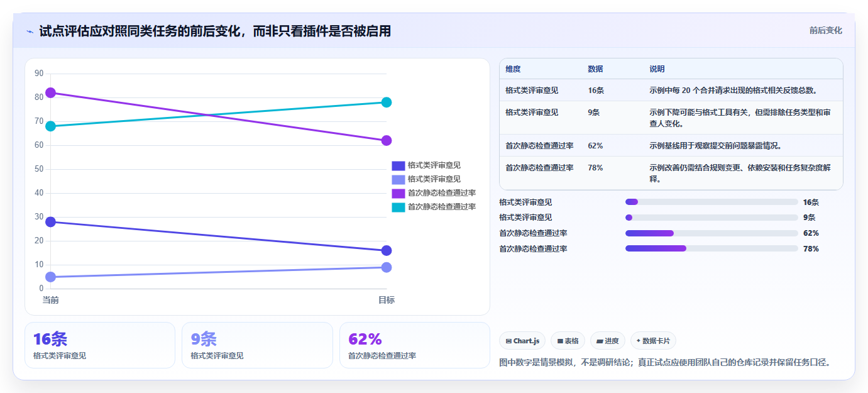
Task: Click the 格式类评审意见 dimension cell in the 16条 table row
Action: (x=532, y=91)
